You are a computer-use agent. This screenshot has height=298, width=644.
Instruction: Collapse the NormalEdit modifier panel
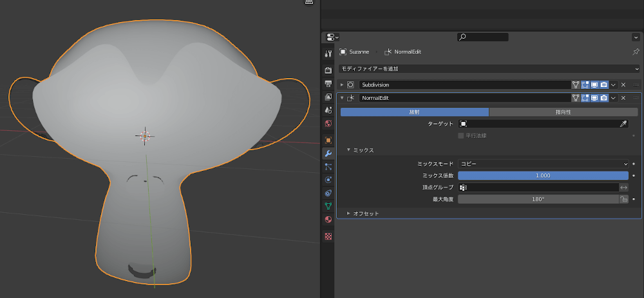pos(342,98)
